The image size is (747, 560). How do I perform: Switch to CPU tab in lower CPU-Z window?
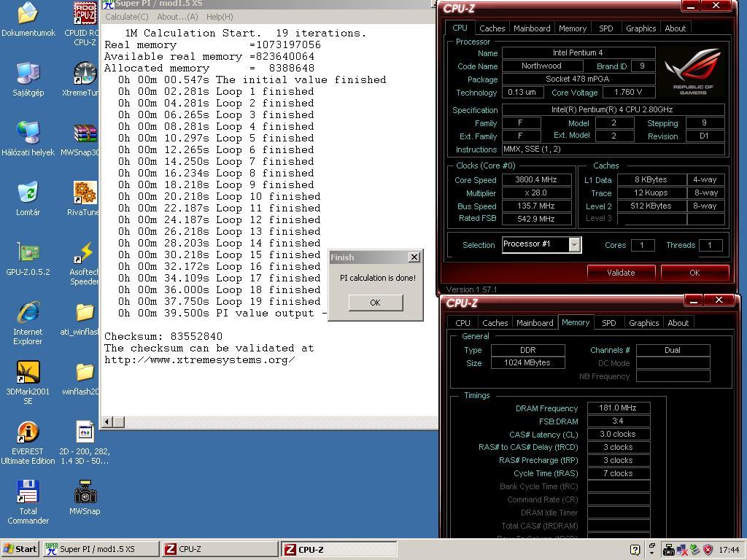click(x=462, y=323)
